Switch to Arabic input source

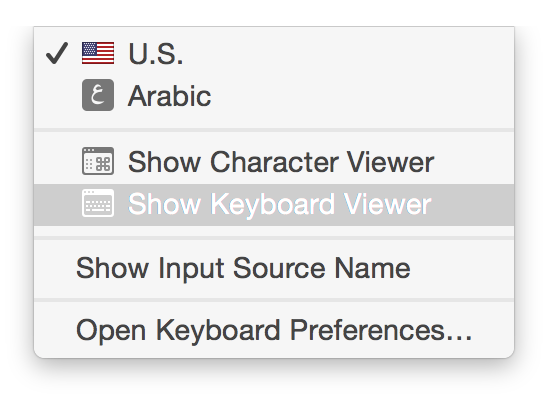click(274, 95)
